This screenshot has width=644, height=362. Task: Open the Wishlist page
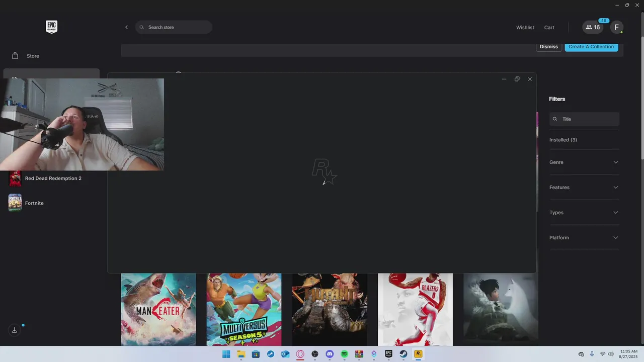pos(525,28)
